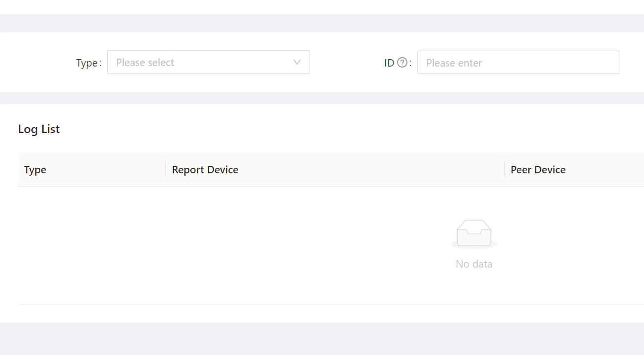Sort logs by the Type column header
This screenshot has height=355, width=644.
[35, 169]
